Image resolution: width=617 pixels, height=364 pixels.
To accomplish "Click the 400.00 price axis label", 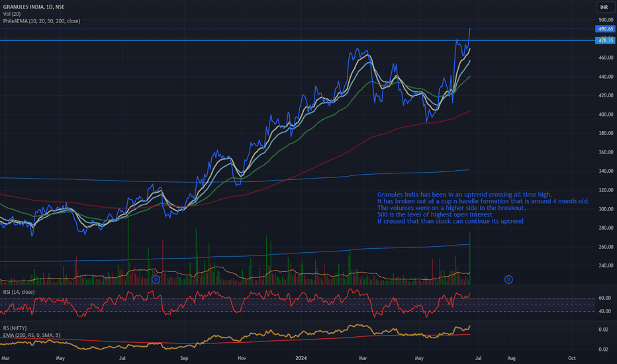I will [606, 114].
